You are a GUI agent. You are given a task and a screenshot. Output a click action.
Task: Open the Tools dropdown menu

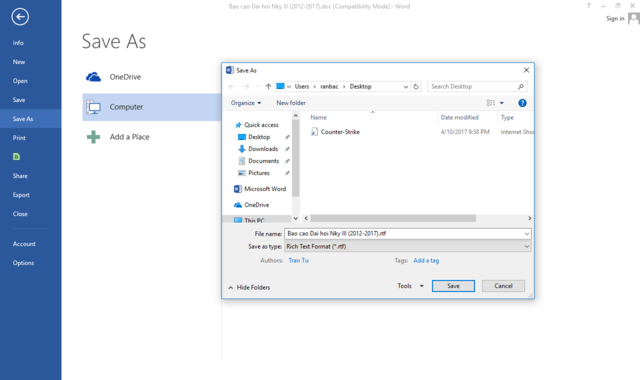point(411,286)
